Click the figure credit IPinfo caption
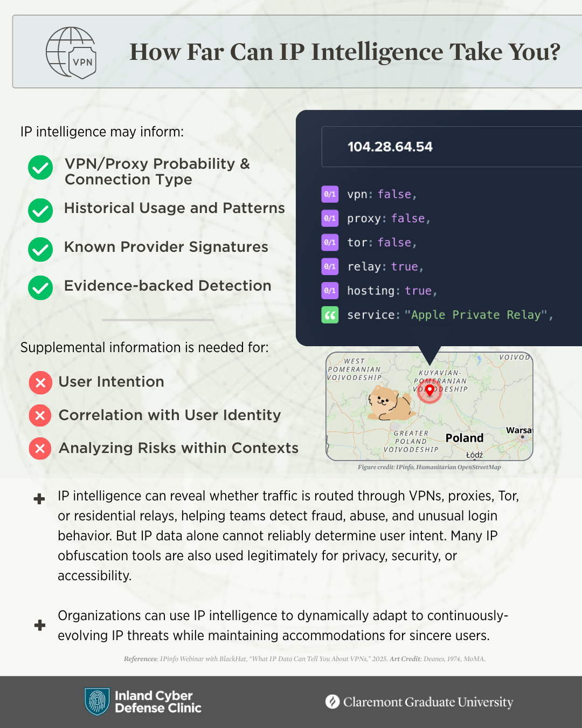The width and height of the screenshot is (582, 728). [429, 467]
